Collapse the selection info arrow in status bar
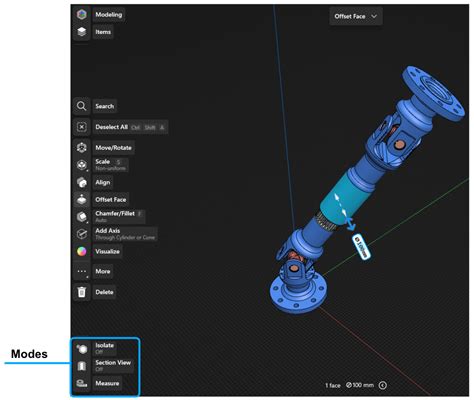This screenshot has width=474, height=400. [383, 385]
